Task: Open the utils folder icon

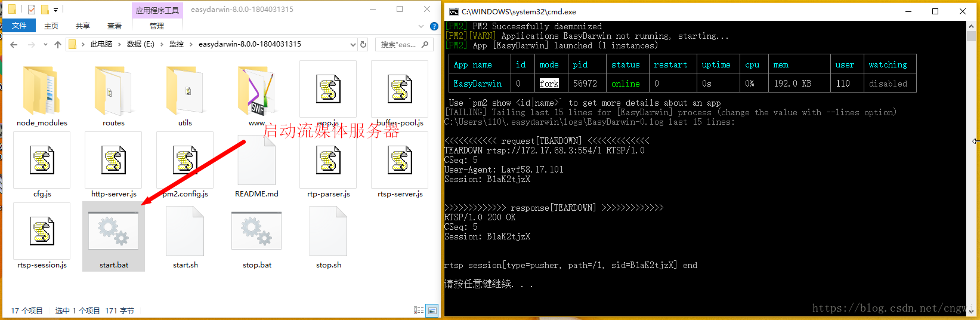Action: point(185,90)
